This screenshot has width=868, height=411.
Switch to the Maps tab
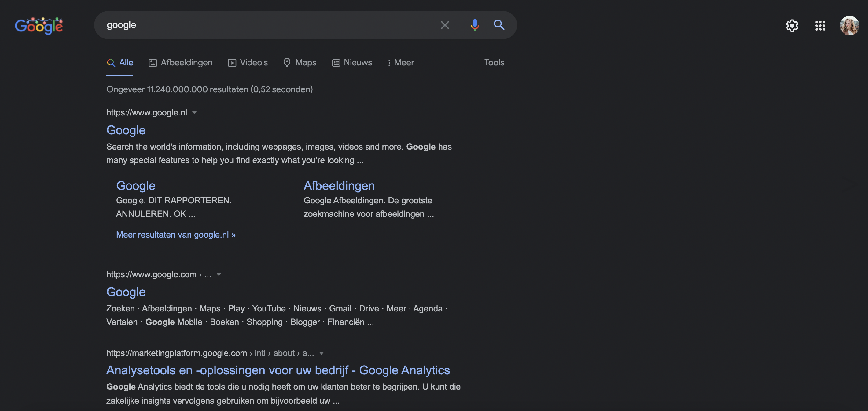point(300,63)
